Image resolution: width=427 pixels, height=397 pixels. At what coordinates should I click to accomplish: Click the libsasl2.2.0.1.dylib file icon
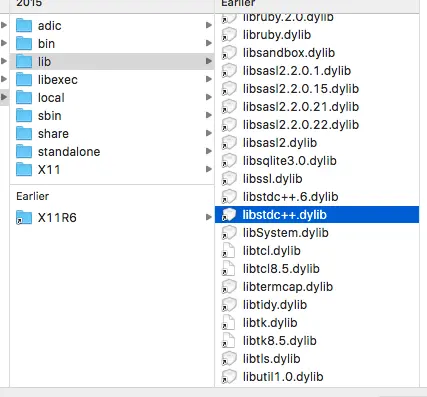(x=229, y=71)
